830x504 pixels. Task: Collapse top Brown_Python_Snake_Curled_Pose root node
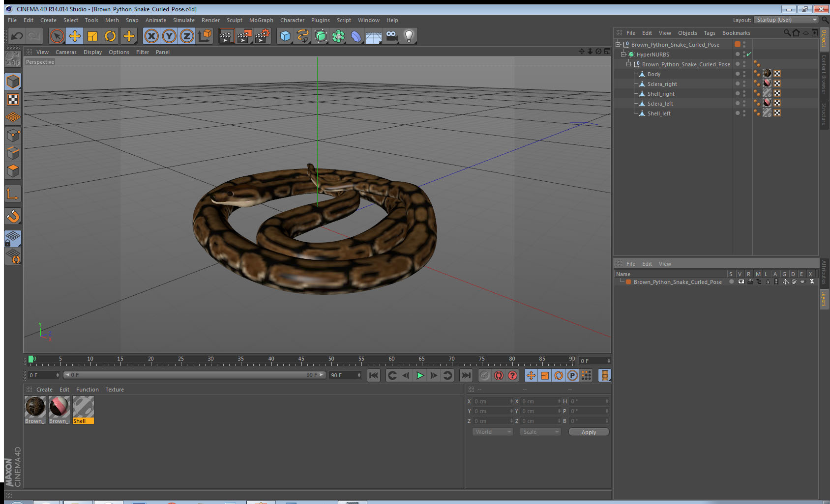618,44
